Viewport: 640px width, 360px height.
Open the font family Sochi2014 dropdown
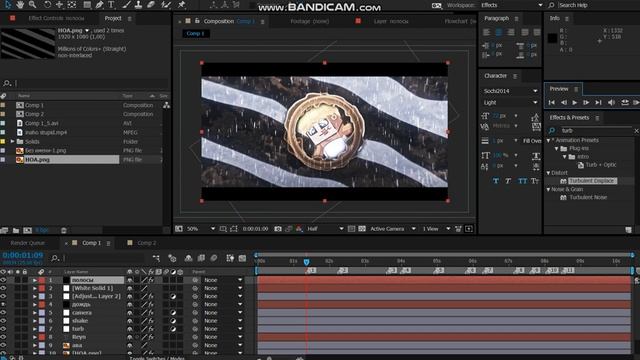point(510,91)
